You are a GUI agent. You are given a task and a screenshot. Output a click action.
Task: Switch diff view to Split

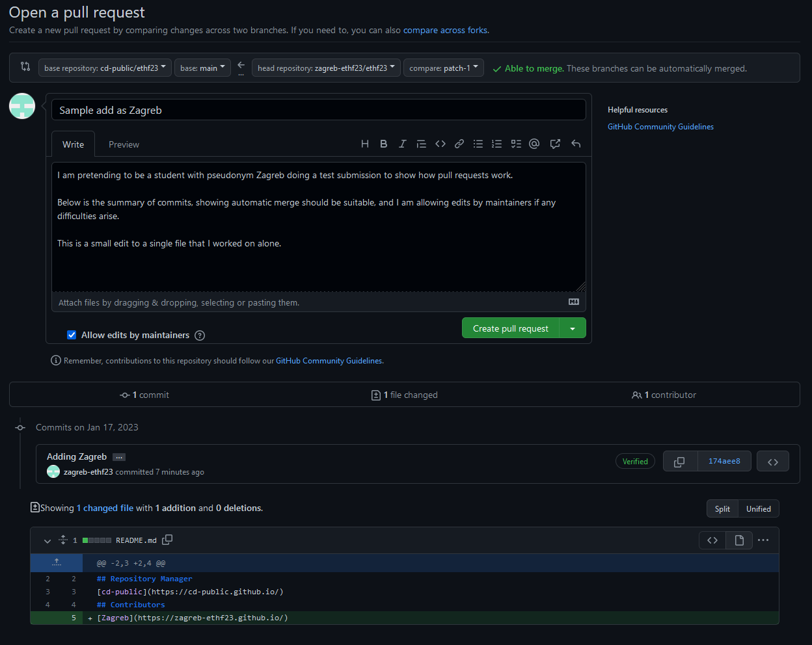pyautogui.click(x=722, y=508)
